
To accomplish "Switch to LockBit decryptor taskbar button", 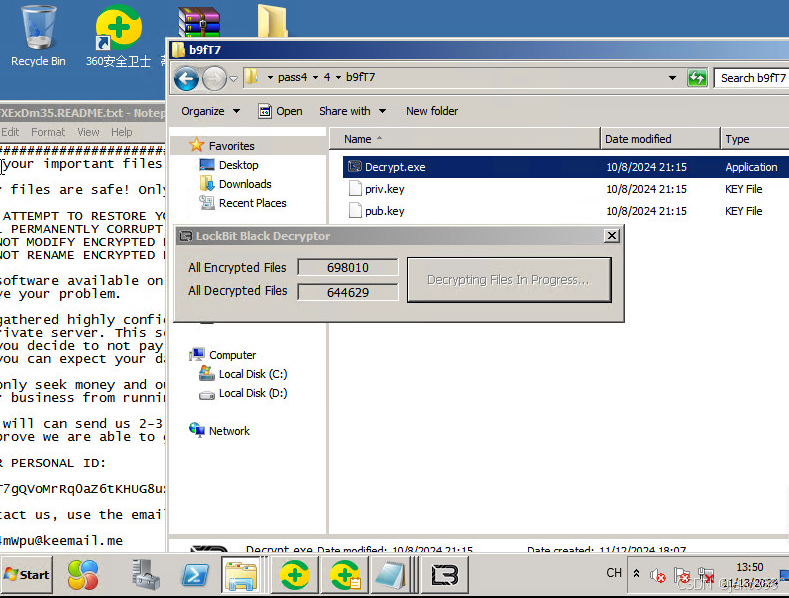I will click(x=445, y=575).
